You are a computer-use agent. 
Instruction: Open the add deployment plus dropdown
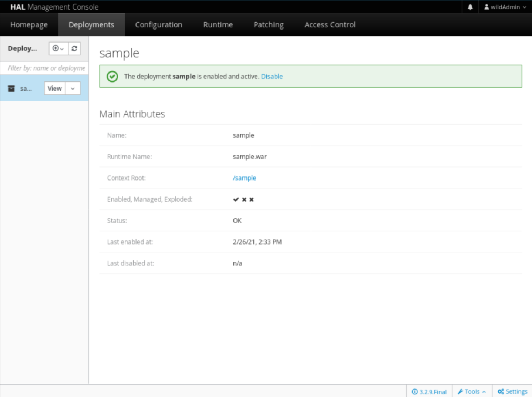[58, 48]
